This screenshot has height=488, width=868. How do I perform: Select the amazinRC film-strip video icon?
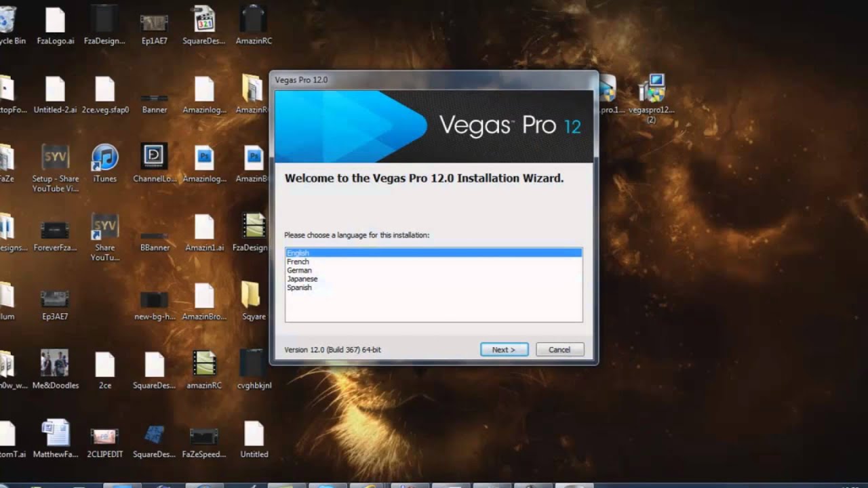click(204, 370)
